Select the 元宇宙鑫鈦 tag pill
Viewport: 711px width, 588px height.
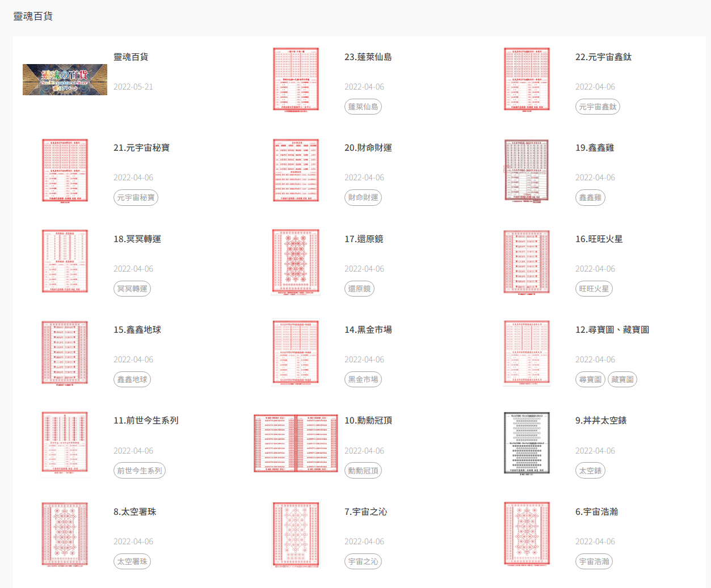click(x=598, y=107)
